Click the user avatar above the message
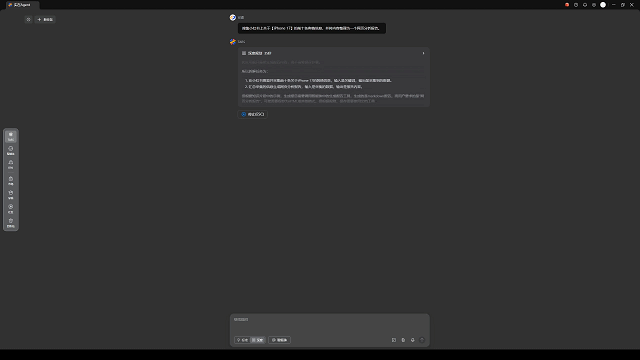This screenshot has height=360, width=640. (x=233, y=18)
